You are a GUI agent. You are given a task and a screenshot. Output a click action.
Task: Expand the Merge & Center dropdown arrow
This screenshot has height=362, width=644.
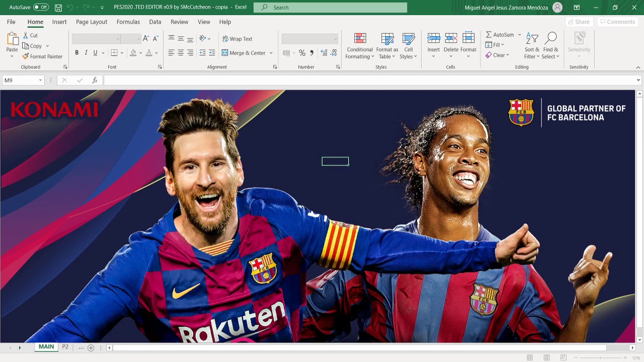[271, 53]
